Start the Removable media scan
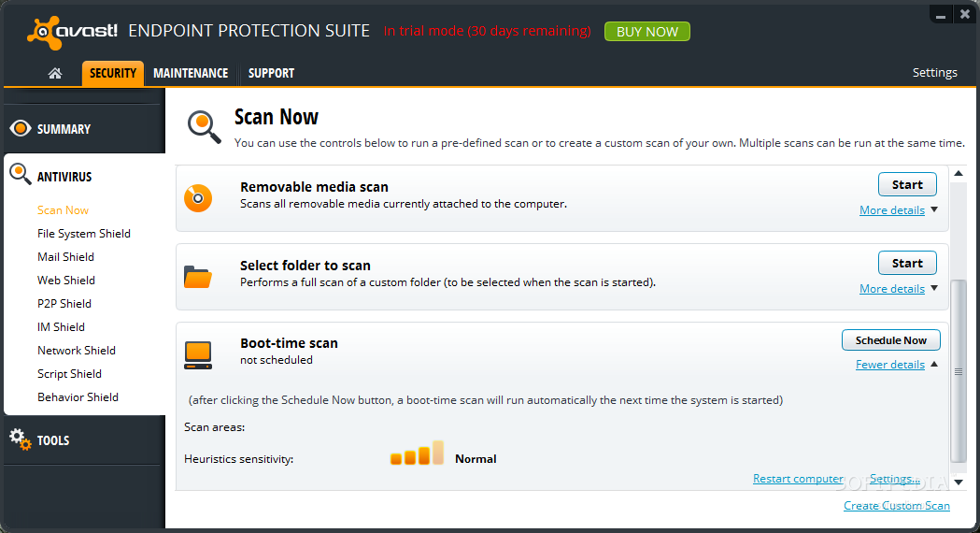 pos(907,184)
